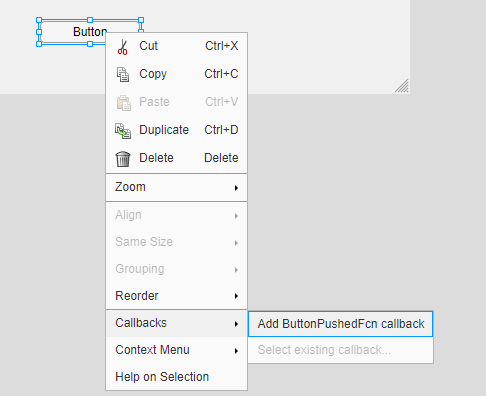Click the Ctrl+X shortcut label for Cut
486x396 pixels.
point(222,46)
